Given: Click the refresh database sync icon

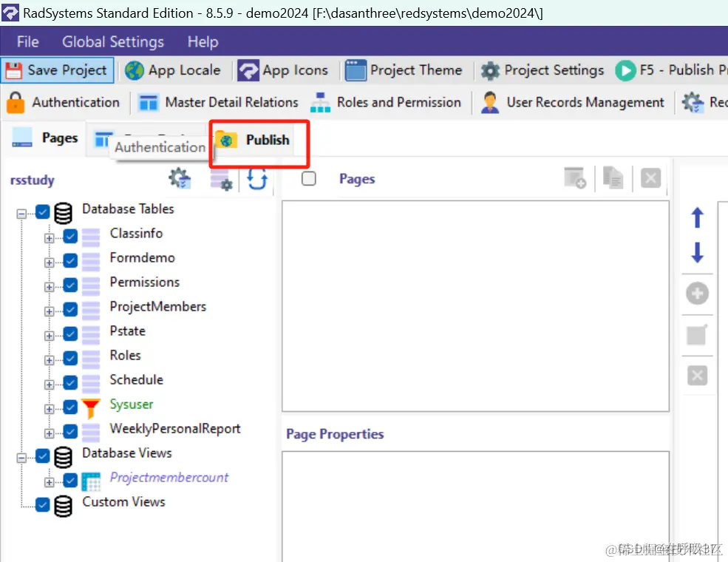Looking at the screenshot, I should [x=256, y=179].
